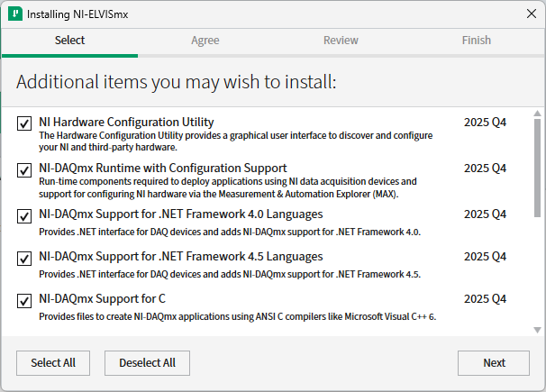The width and height of the screenshot is (546, 392).
Task: Click 2025 Q4 version of NI-DAQmx Runtime row
Action: click(485, 169)
